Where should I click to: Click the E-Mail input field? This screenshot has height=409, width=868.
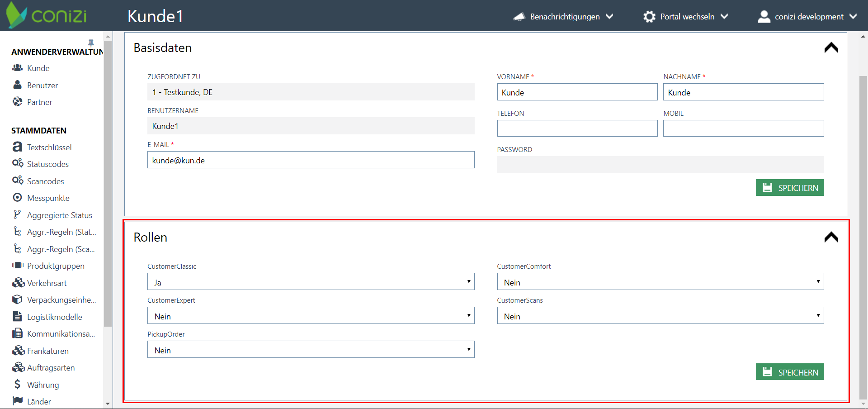pyautogui.click(x=311, y=160)
